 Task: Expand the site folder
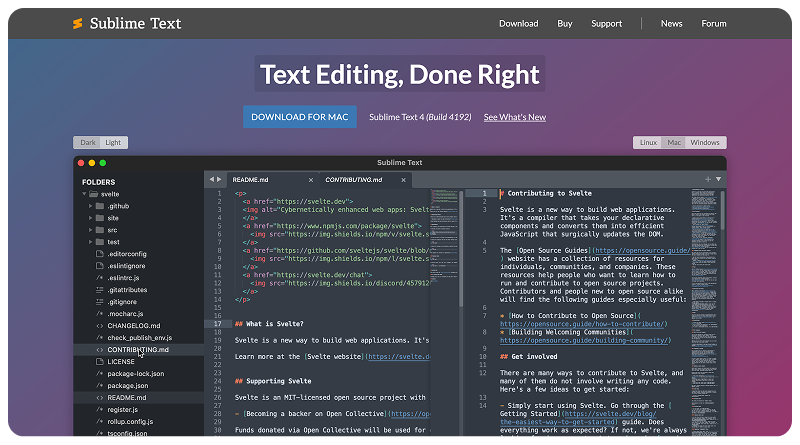pos(90,218)
